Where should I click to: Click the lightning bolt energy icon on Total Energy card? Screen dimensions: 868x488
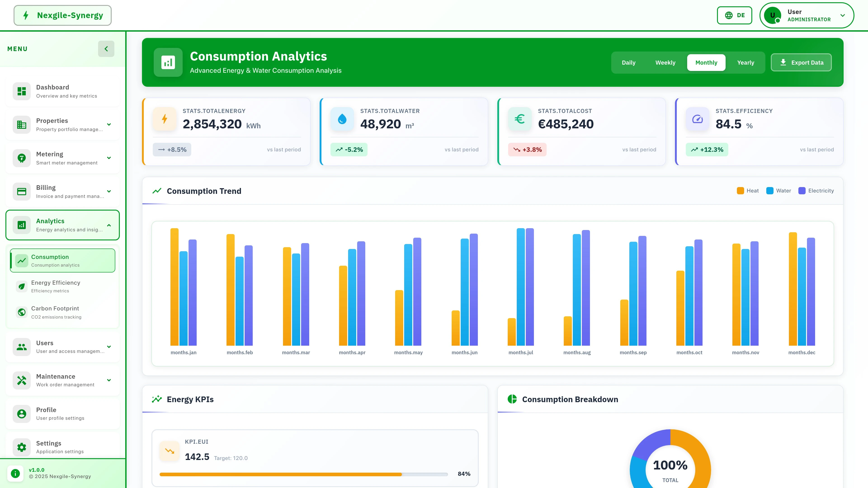[164, 119]
